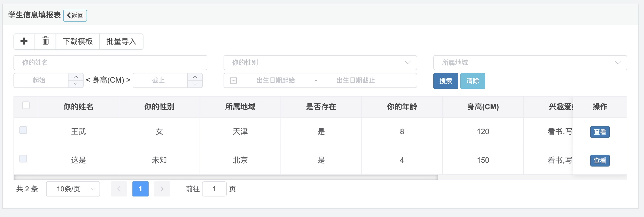Click the 你的年龄 column header
Viewport: 644px width, 217px height.
tap(402, 107)
